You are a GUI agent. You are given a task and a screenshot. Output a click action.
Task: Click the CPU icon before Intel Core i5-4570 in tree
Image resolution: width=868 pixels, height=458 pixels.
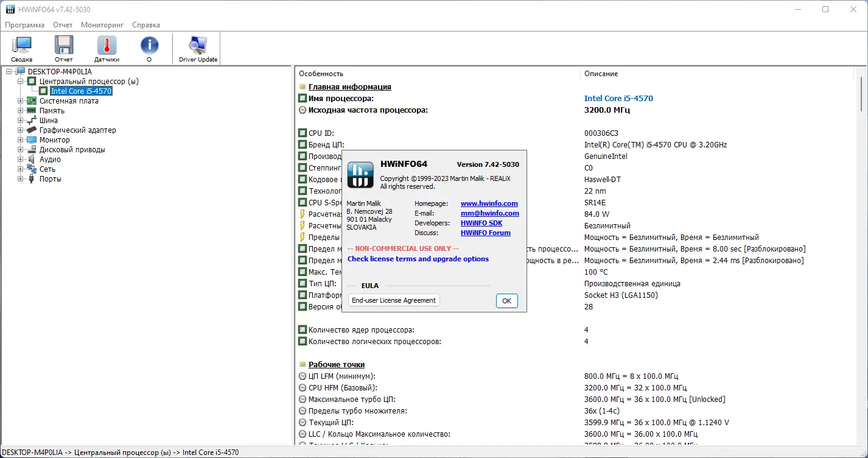43,91
